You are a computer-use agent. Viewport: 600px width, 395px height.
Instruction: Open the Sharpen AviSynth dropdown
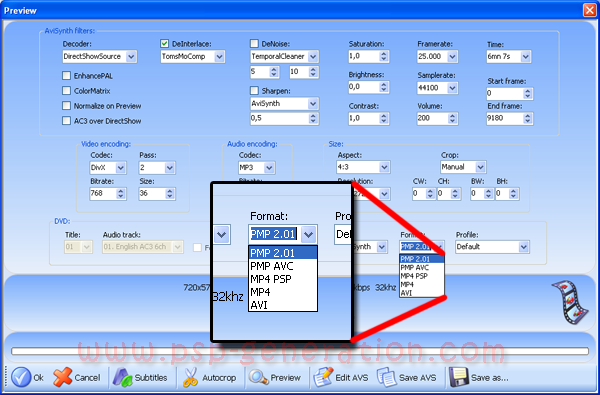pyautogui.click(x=313, y=103)
